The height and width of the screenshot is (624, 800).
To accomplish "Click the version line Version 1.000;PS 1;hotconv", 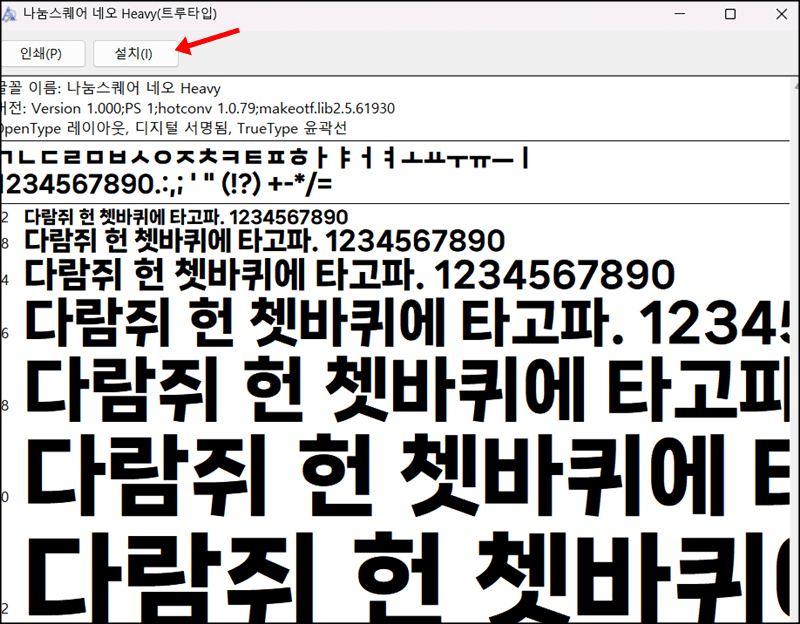I will coord(197,108).
